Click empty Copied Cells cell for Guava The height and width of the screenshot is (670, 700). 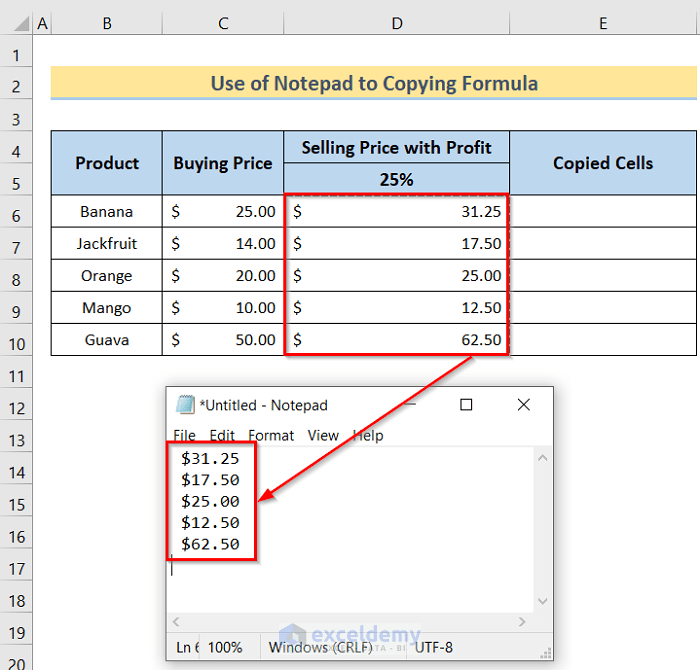(603, 340)
